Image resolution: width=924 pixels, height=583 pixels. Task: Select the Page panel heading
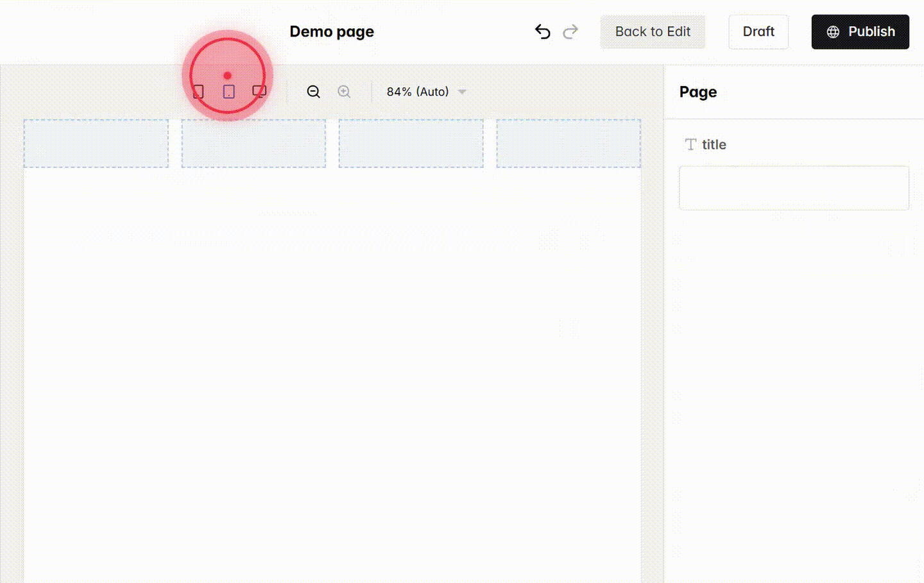coord(698,92)
